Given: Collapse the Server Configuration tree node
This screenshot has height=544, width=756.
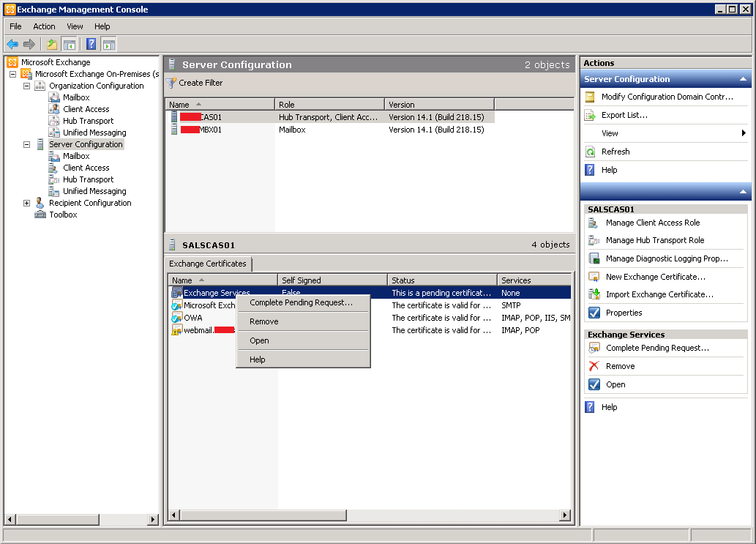Looking at the screenshot, I should pyautogui.click(x=26, y=145).
